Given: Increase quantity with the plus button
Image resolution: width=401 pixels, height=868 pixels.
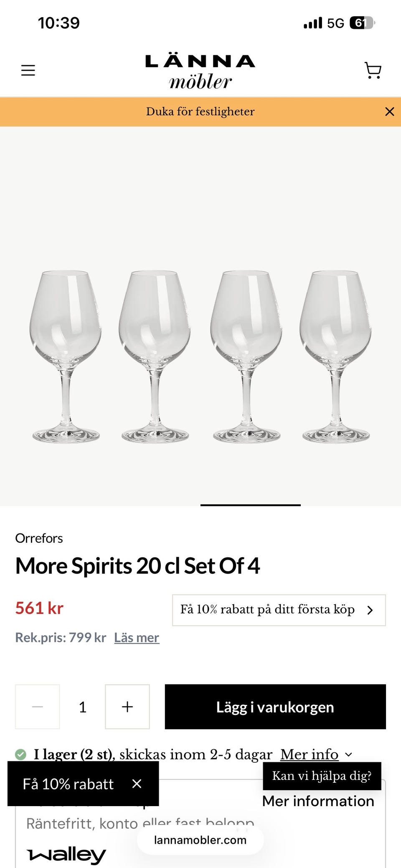Looking at the screenshot, I should (x=127, y=707).
